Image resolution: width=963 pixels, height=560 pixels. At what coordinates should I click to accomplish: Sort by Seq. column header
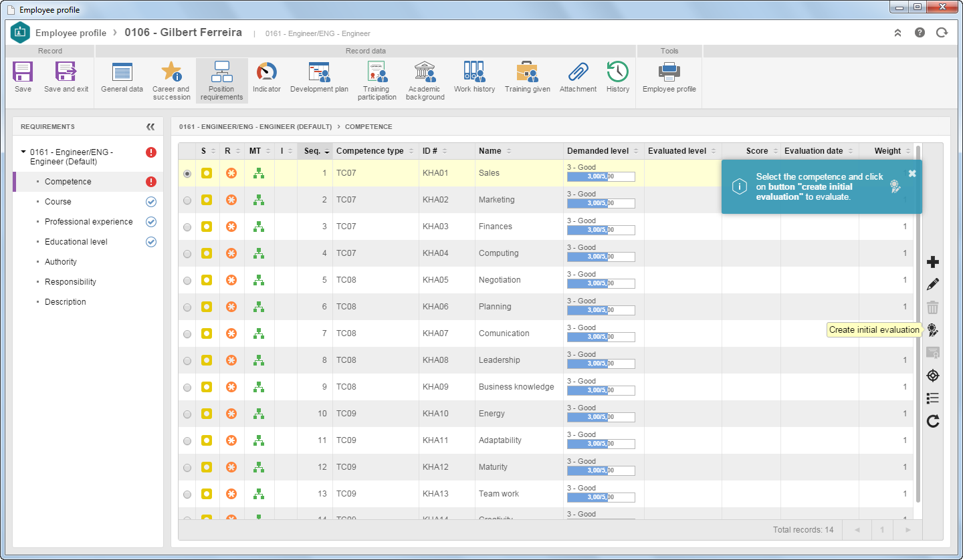pos(315,151)
